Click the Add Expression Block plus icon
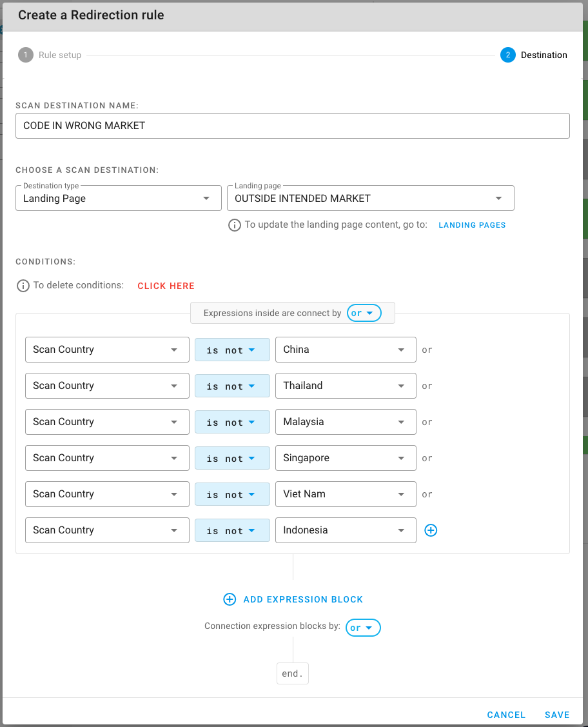Screen dimensions: 588x727 coord(230,599)
